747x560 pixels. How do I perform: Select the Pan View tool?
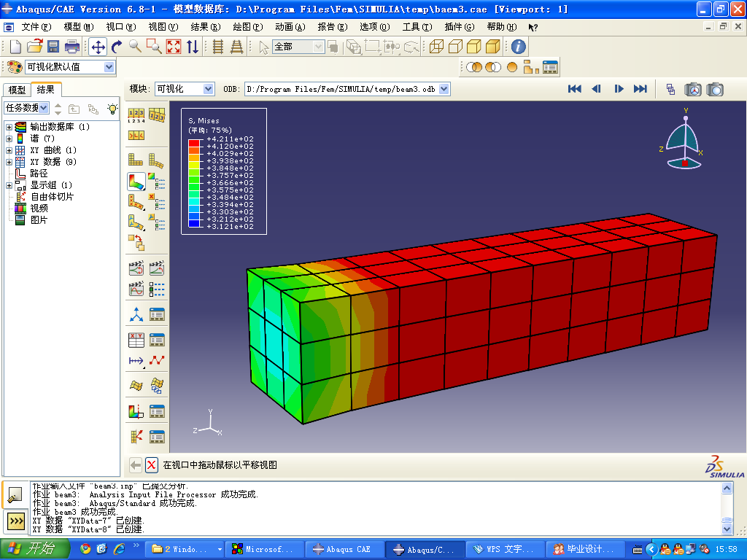[x=98, y=47]
